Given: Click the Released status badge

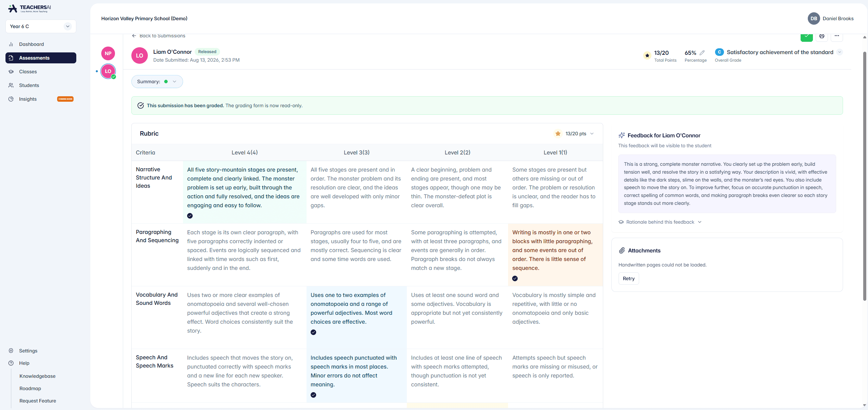Looking at the screenshot, I should click(207, 52).
